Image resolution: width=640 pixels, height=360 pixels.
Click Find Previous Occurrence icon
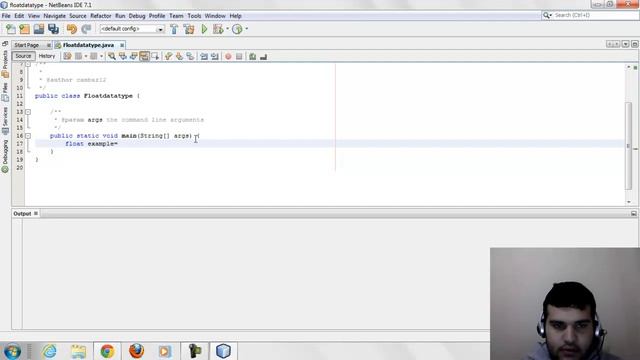pyautogui.click(x=122, y=56)
